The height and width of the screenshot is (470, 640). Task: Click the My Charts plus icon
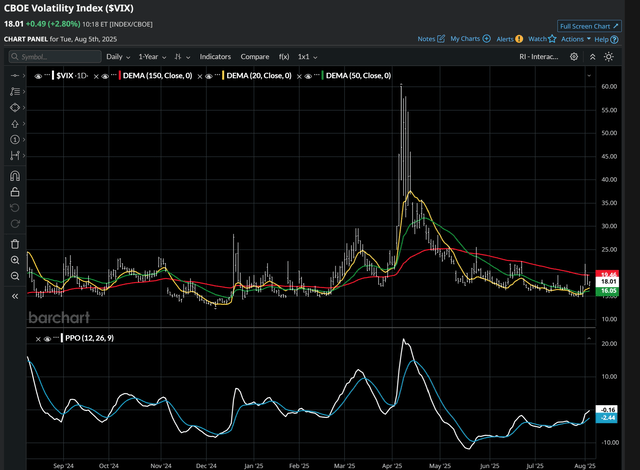pyautogui.click(x=487, y=39)
